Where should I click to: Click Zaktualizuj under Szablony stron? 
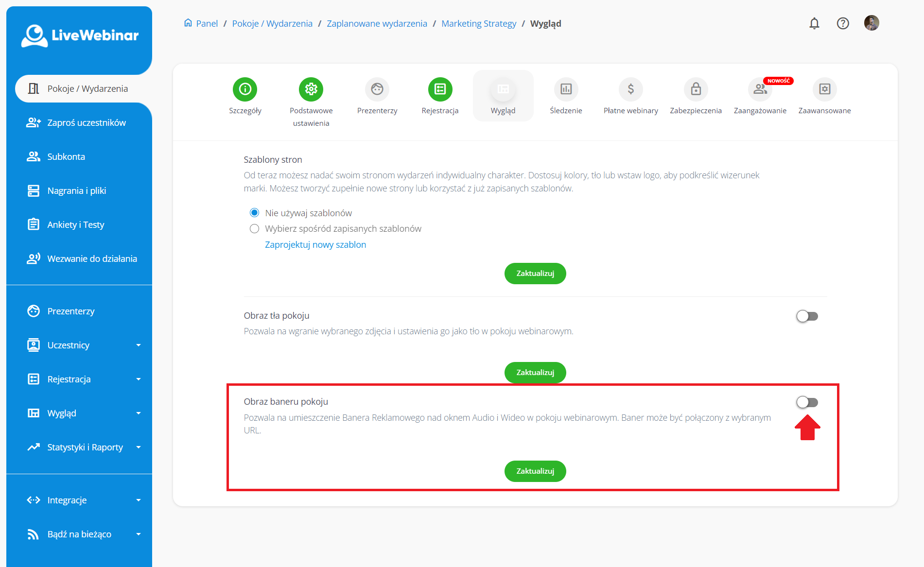[x=535, y=274]
